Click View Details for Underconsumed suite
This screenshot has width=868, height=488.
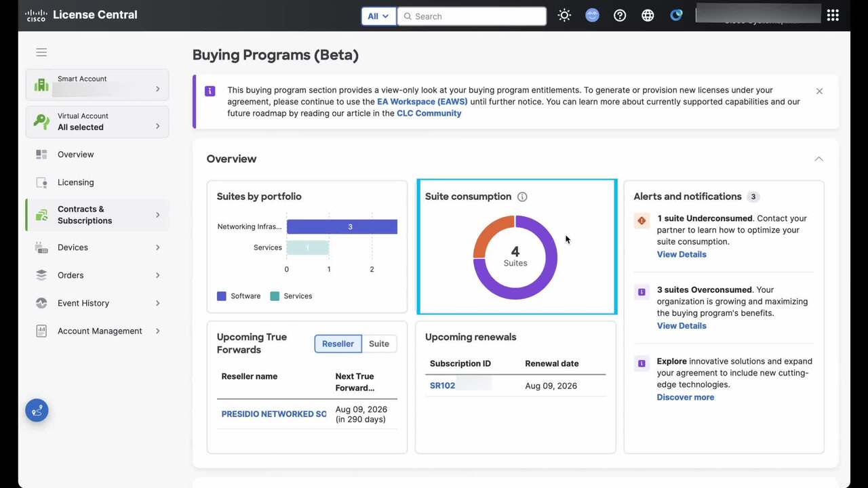click(x=682, y=254)
